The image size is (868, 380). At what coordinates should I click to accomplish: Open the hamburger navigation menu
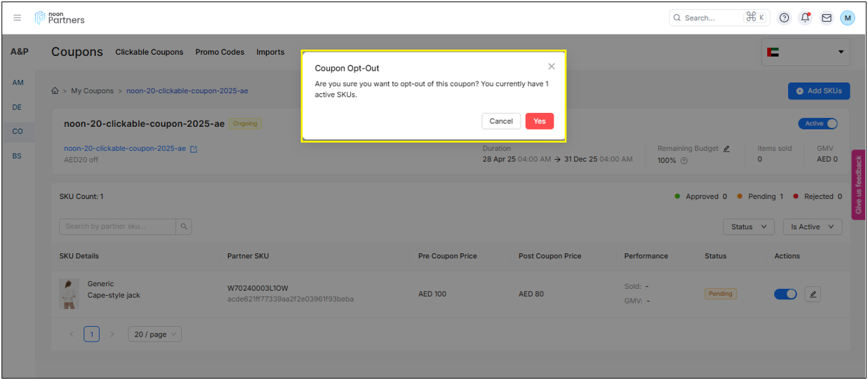coord(18,18)
